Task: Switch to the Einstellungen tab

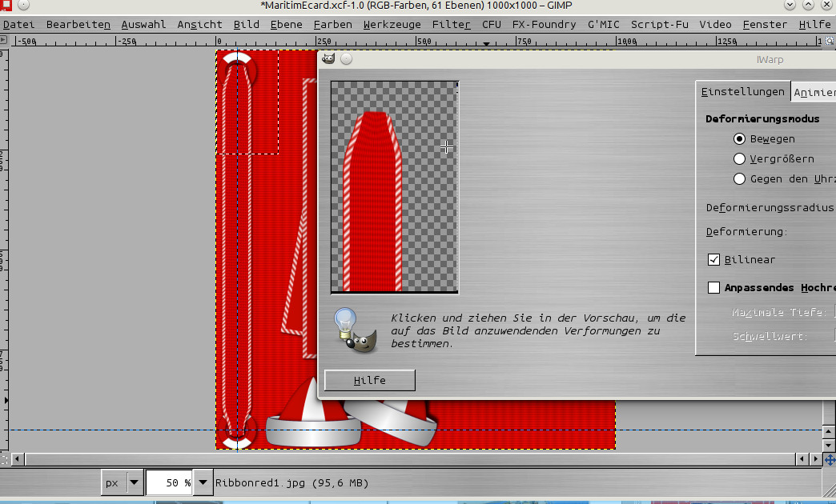Action: tap(742, 92)
